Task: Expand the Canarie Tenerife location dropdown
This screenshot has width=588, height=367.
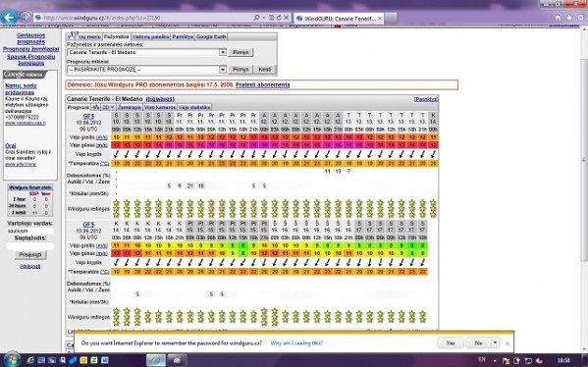Action: pos(223,52)
